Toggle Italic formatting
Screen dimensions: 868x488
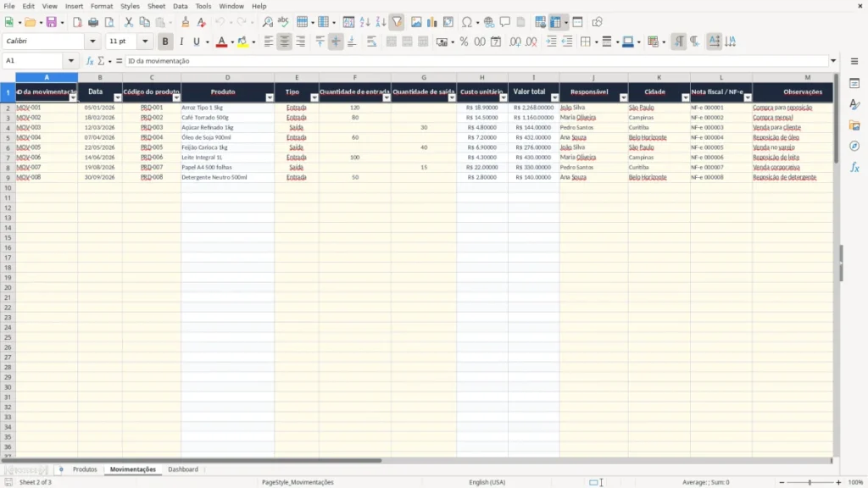coord(181,42)
